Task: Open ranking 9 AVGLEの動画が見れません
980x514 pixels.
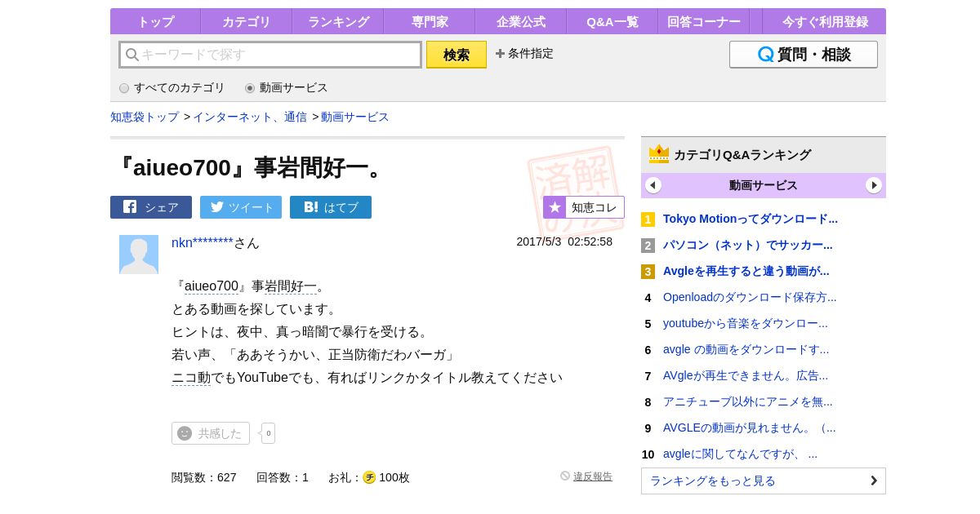Action: [750, 428]
